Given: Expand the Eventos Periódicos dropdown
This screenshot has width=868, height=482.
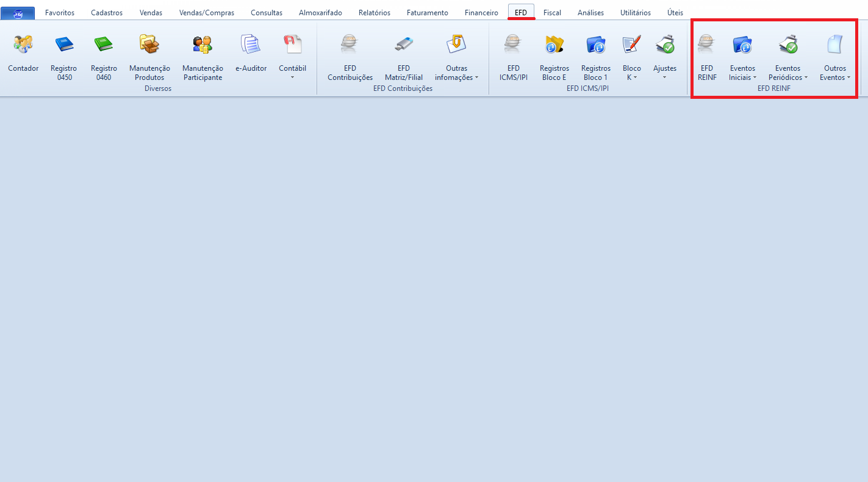Looking at the screenshot, I should pyautogui.click(x=787, y=72).
